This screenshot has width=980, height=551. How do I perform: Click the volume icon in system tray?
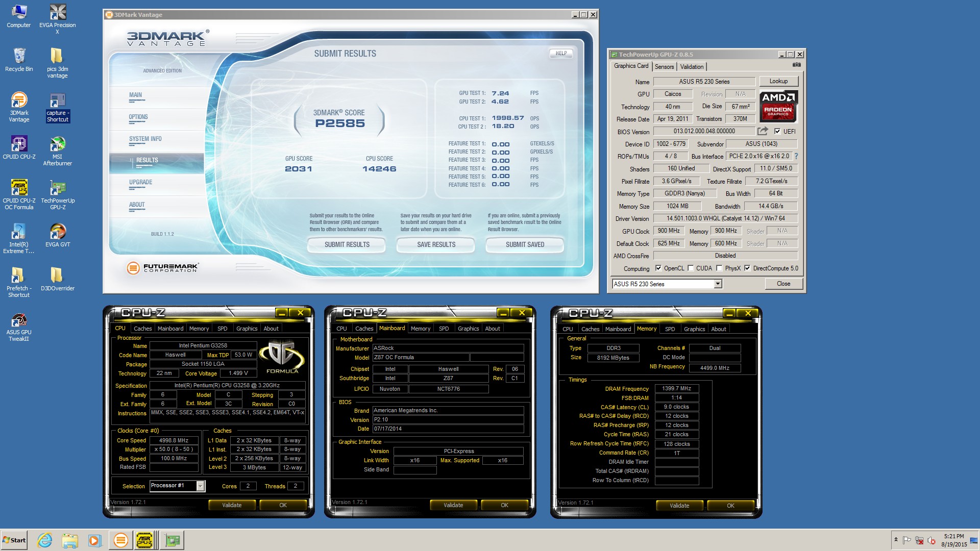coord(931,540)
